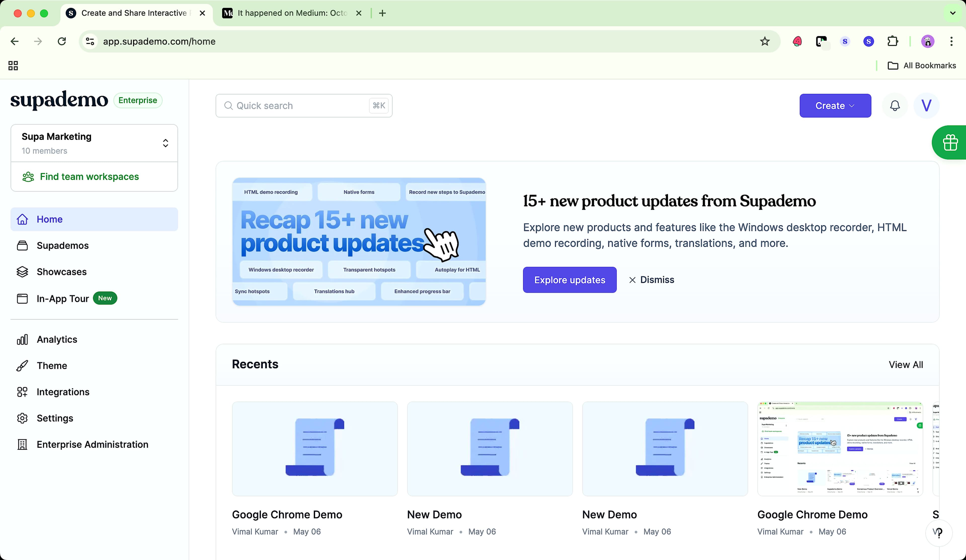
Task: Open Settings in the sidebar
Action: pyautogui.click(x=94, y=418)
